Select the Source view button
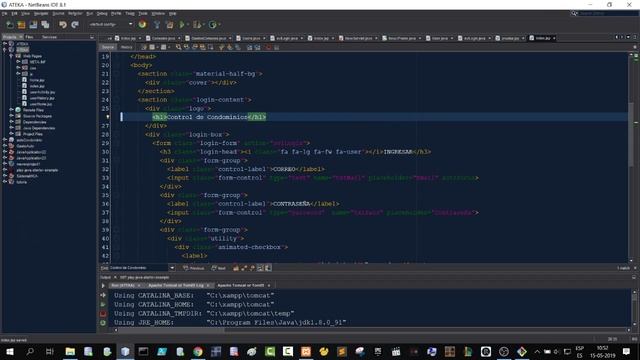The height and width of the screenshot is (360, 640). click(x=108, y=47)
